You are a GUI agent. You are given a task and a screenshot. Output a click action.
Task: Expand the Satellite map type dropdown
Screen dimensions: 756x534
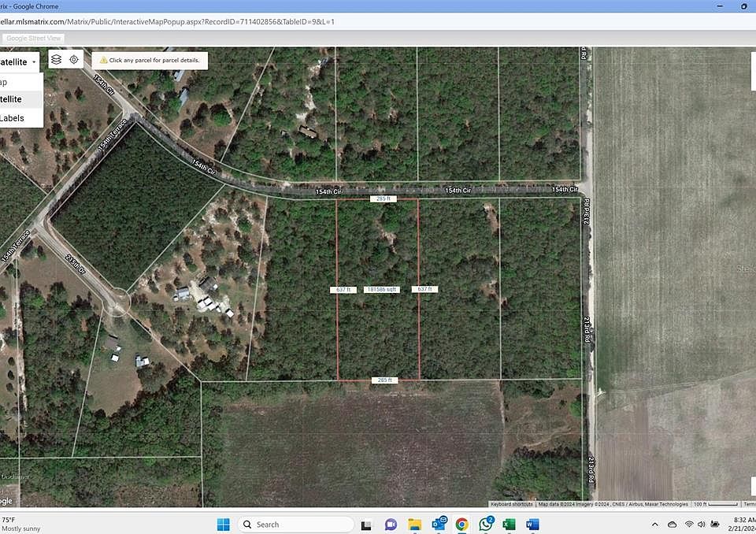click(19, 61)
